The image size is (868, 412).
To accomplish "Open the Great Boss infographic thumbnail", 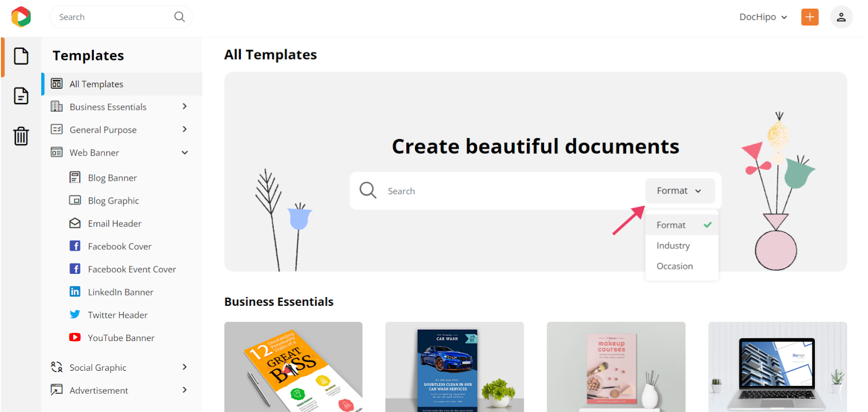I will pyautogui.click(x=293, y=367).
